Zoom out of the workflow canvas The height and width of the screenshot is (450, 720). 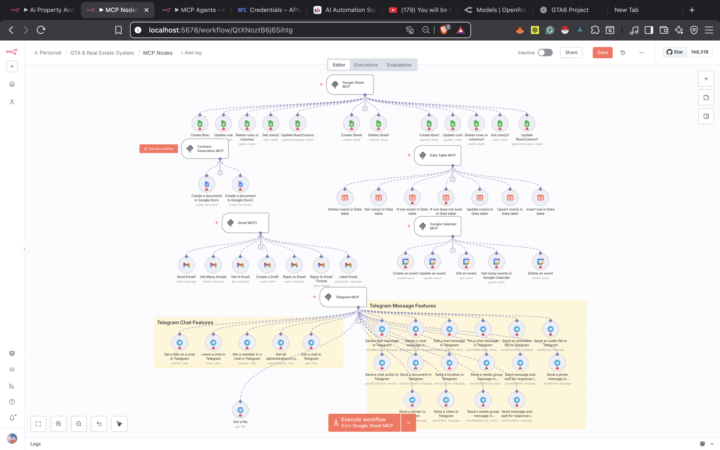(79, 423)
